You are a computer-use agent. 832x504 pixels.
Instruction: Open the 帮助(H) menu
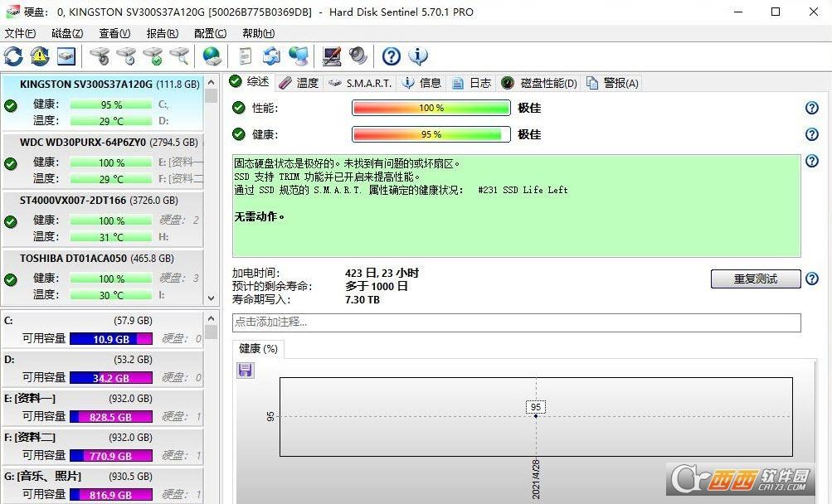tap(259, 33)
